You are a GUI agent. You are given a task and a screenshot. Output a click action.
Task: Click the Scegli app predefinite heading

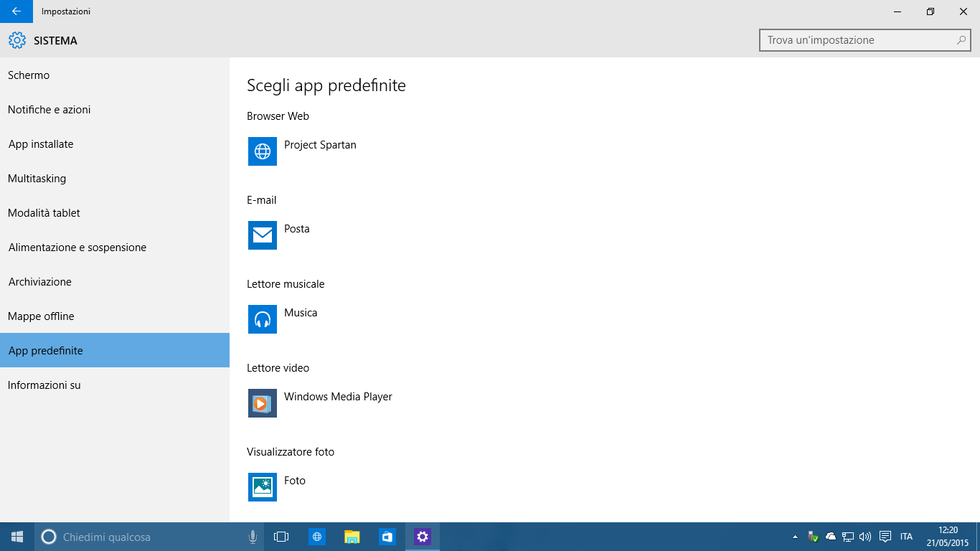[x=326, y=86]
